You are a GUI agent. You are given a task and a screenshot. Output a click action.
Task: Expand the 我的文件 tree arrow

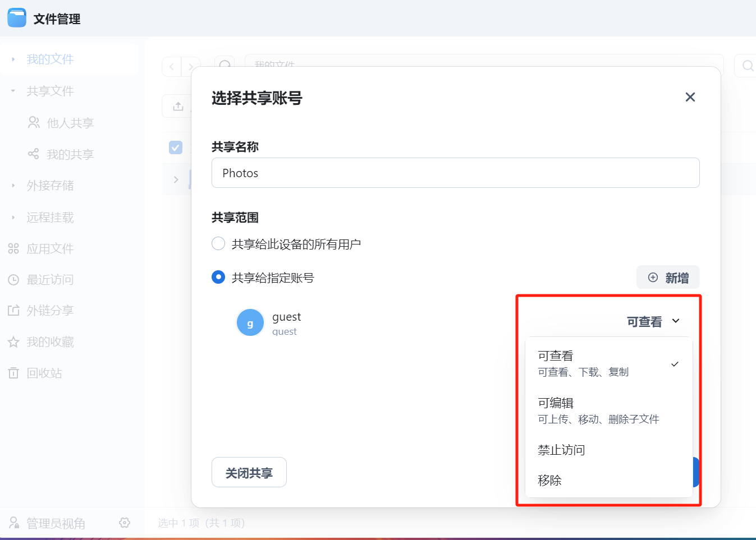click(x=13, y=59)
